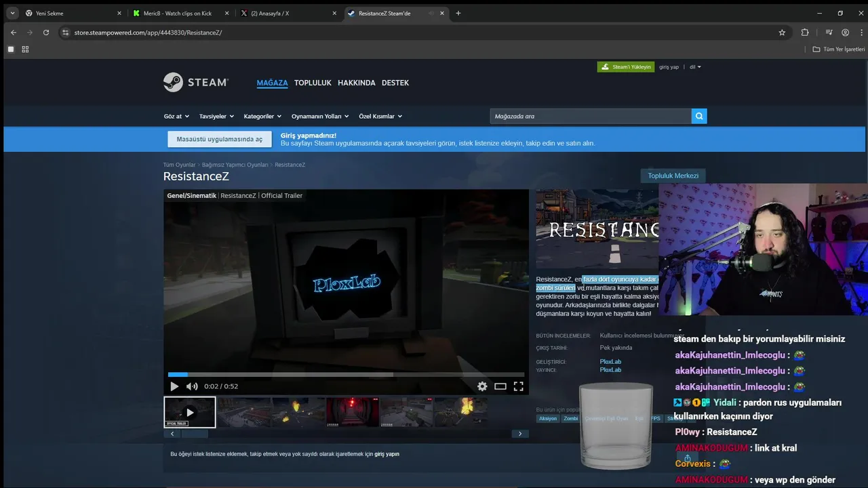Select the Zombi tag

tap(571, 418)
